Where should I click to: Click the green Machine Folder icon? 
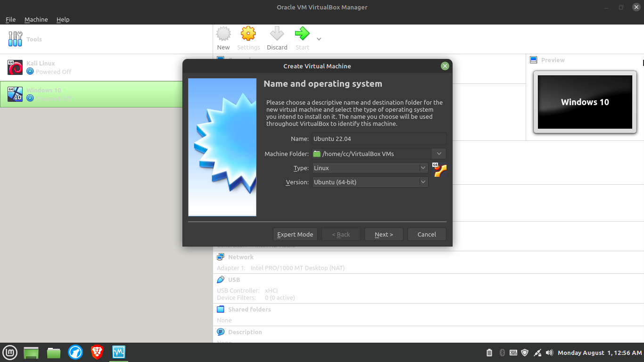pos(317,153)
